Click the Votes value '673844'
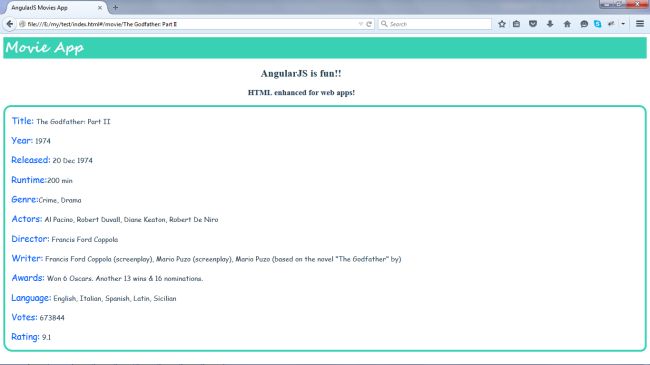The height and width of the screenshot is (365, 650). pyautogui.click(x=52, y=318)
